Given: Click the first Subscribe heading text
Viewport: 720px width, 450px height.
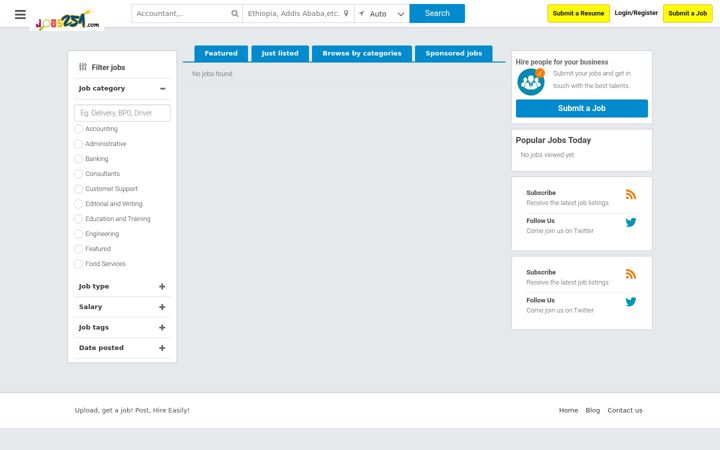Looking at the screenshot, I should (x=541, y=193).
